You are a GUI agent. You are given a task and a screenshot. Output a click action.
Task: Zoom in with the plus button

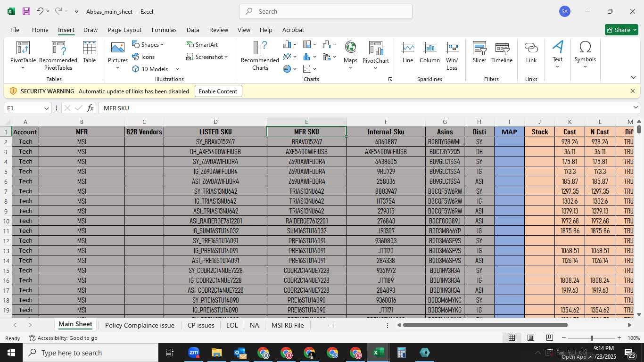click(619, 338)
